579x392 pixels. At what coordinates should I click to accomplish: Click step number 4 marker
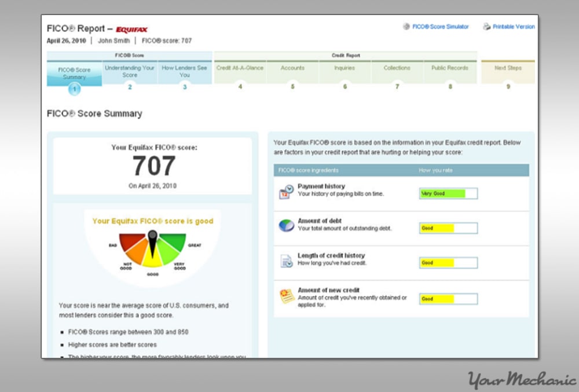click(x=240, y=87)
